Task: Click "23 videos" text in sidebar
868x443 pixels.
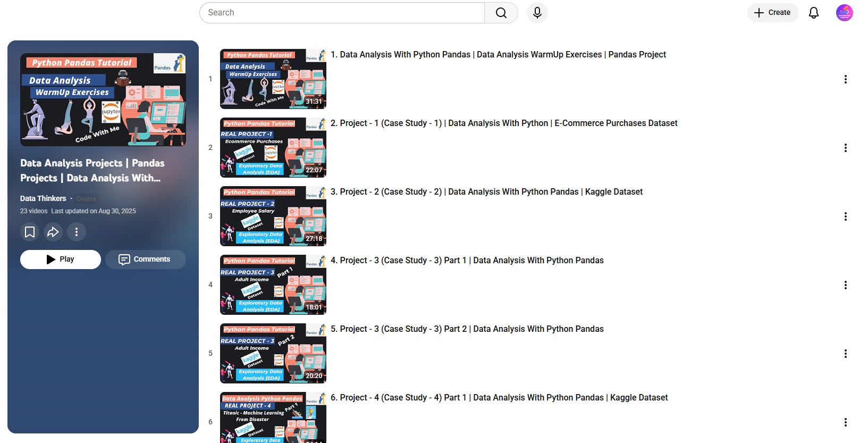Action: (x=33, y=211)
